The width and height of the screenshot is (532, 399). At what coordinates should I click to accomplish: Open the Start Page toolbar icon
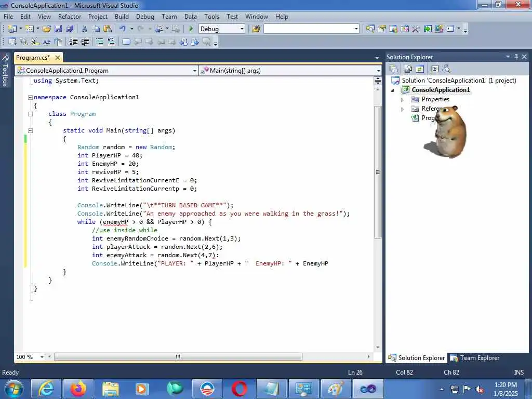[x=428, y=29]
